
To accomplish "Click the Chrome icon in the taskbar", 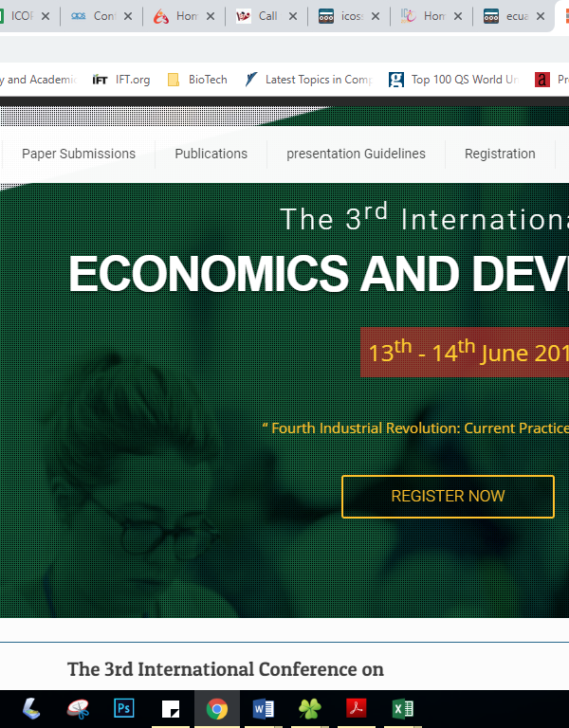I will (x=217, y=708).
